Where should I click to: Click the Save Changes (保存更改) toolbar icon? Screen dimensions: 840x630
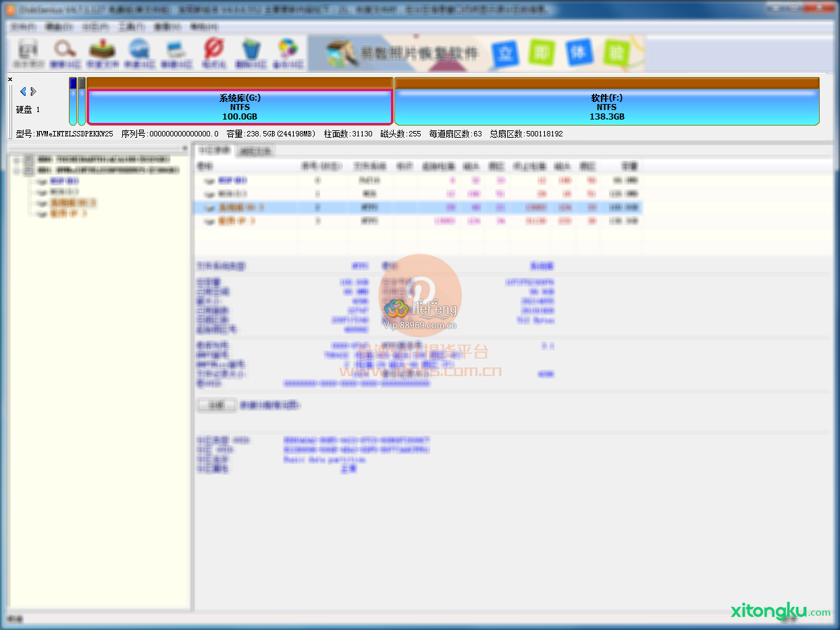click(28, 54)
